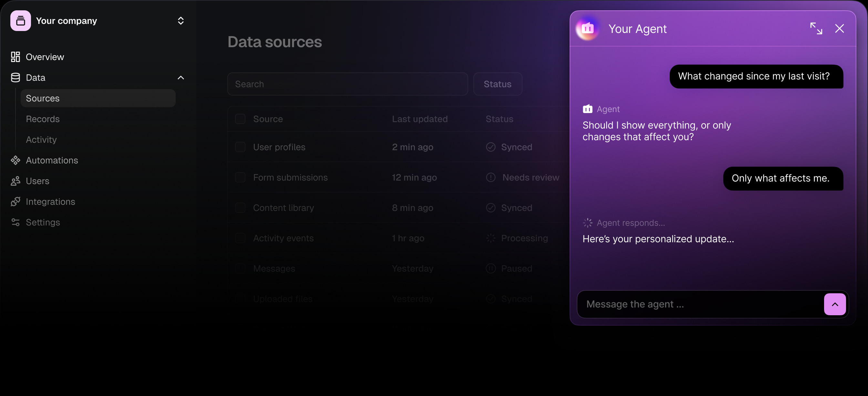The image size is (868, 396).
Task: Check the Form submissions row checkbox
Action: click(240, 177)
